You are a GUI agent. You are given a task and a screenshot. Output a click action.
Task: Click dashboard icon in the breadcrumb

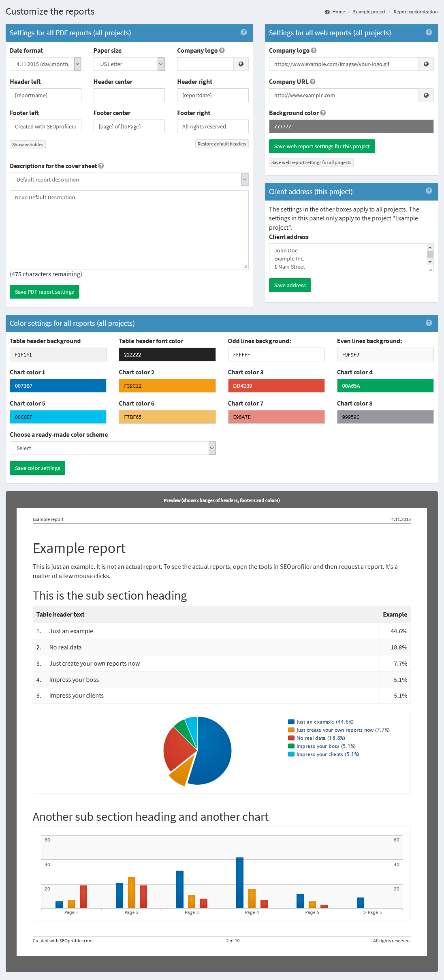point(327,12)
